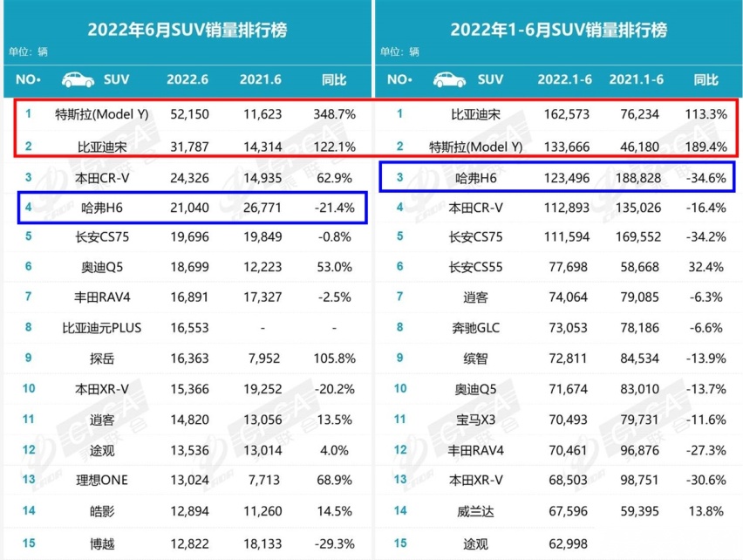Image resolution: width=743 pixels, height=560 pixels.
Task: Click the car icon in June table header
Action: click(x=78, y=79)
